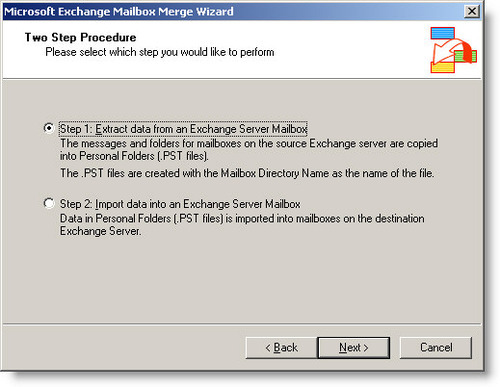500x387 pixels.
Task: Click the red curved arrow in the logo
Action: pyautogui.click(x=452, y=51)
